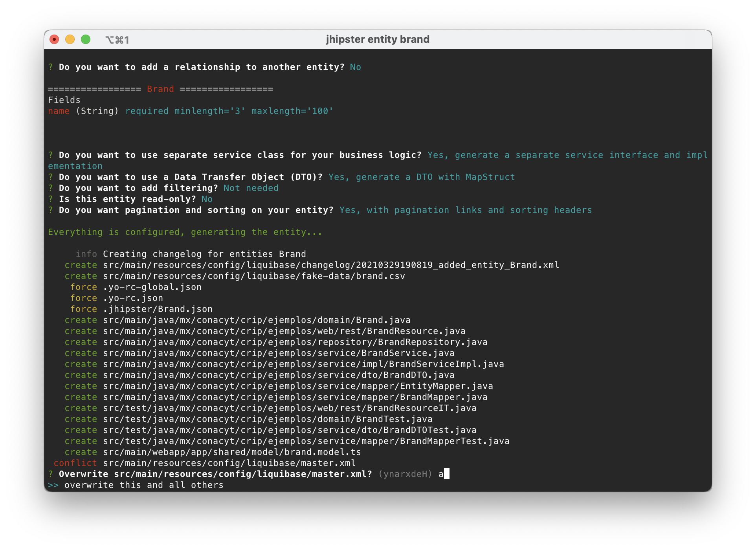Click the BrandDTO.java file path
This screenshot has height=550, width=756.
click(x=279, y=375)
